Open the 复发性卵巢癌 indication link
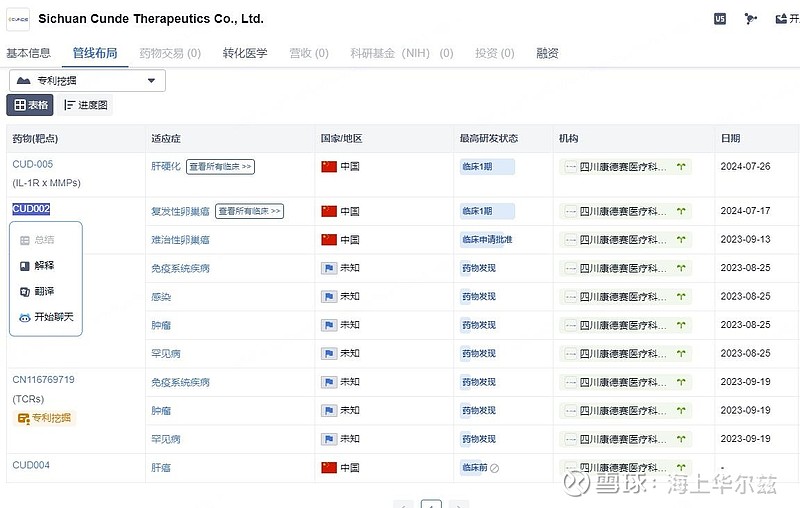The height and width of the screenshot is (508, 800). 180,211
